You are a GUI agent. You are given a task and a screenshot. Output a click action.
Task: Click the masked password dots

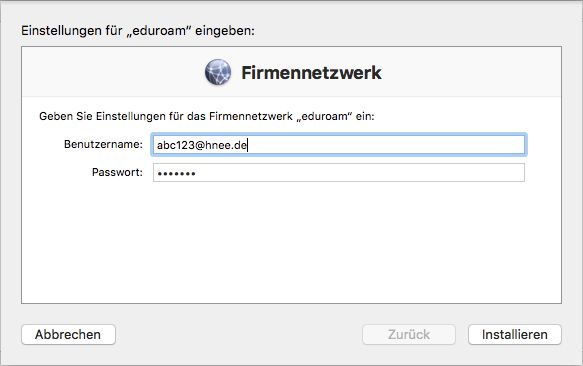click(x=176, y=173)
